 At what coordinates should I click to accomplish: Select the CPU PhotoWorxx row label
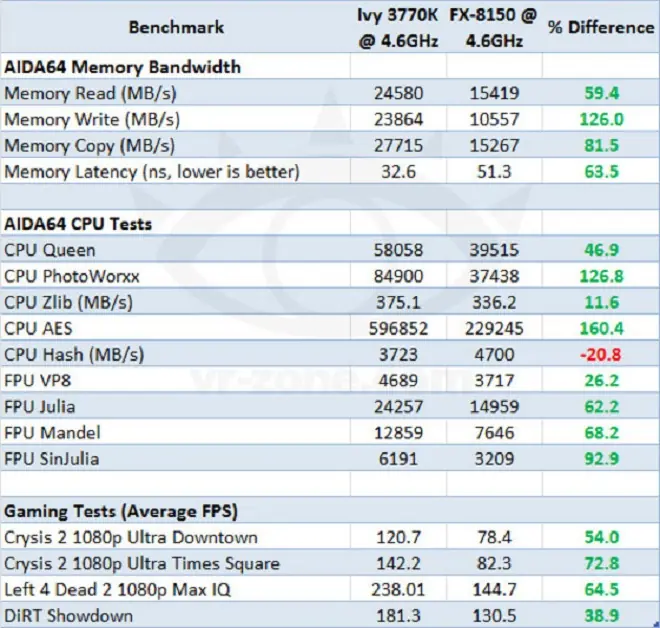(72, 277)
